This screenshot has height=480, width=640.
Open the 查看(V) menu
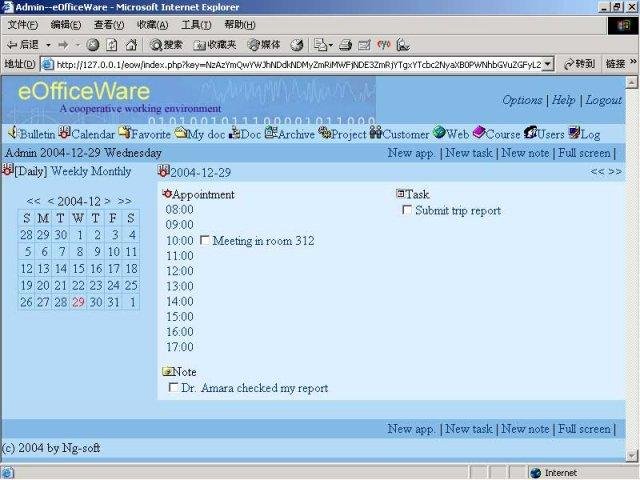109,25
